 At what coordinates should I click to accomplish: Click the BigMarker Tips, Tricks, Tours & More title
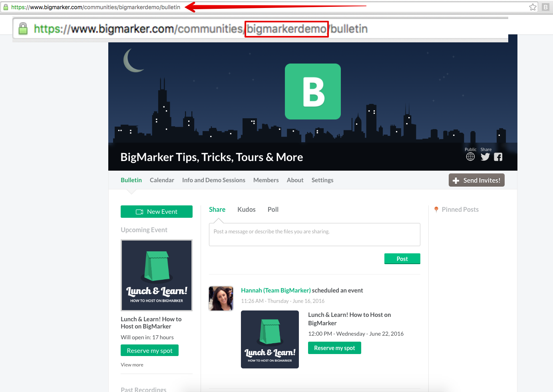coord(212,157)
